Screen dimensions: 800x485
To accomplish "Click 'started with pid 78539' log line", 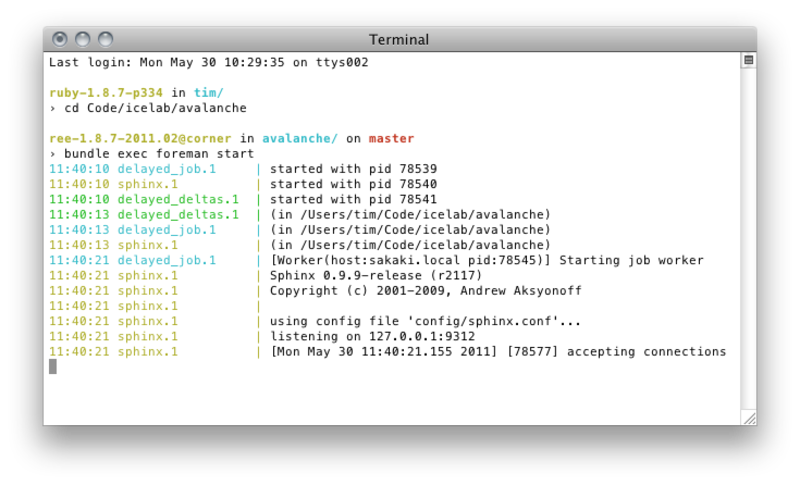I will [353, 169].
